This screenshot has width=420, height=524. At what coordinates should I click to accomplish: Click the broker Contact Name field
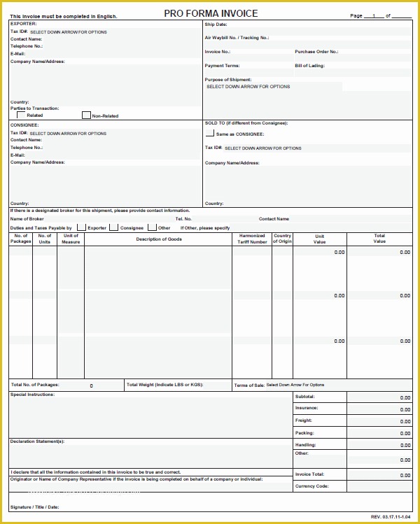point(351,219)
